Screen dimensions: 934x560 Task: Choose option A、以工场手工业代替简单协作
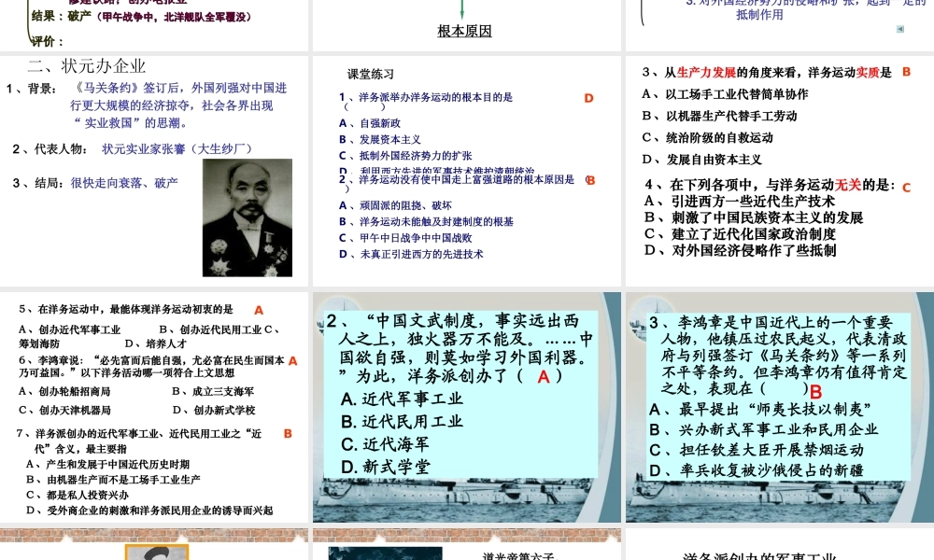pos(725,94)
